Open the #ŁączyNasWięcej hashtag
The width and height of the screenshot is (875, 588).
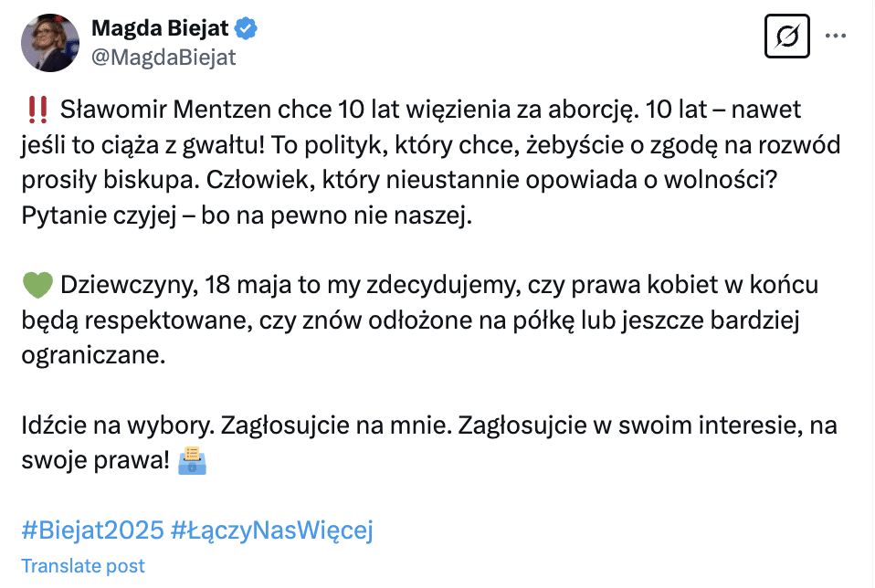click(272, 530)
